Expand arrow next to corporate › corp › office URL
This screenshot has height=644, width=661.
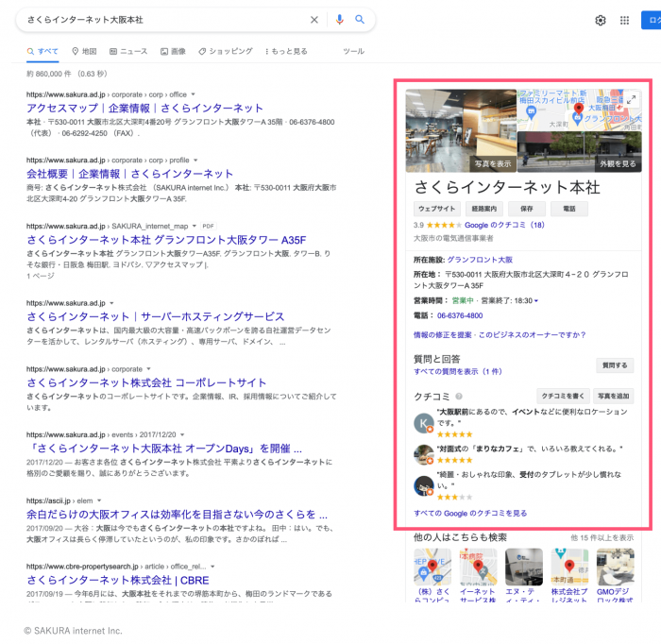(x=193, y=94)
